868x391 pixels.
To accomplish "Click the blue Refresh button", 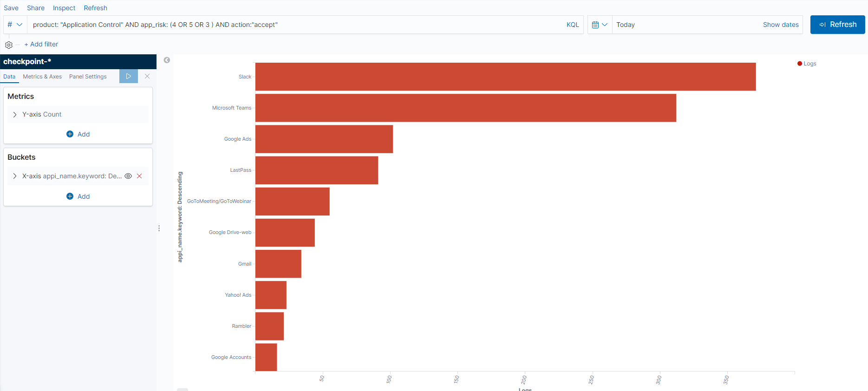I will pyautogui.click(x=837, y=25).
